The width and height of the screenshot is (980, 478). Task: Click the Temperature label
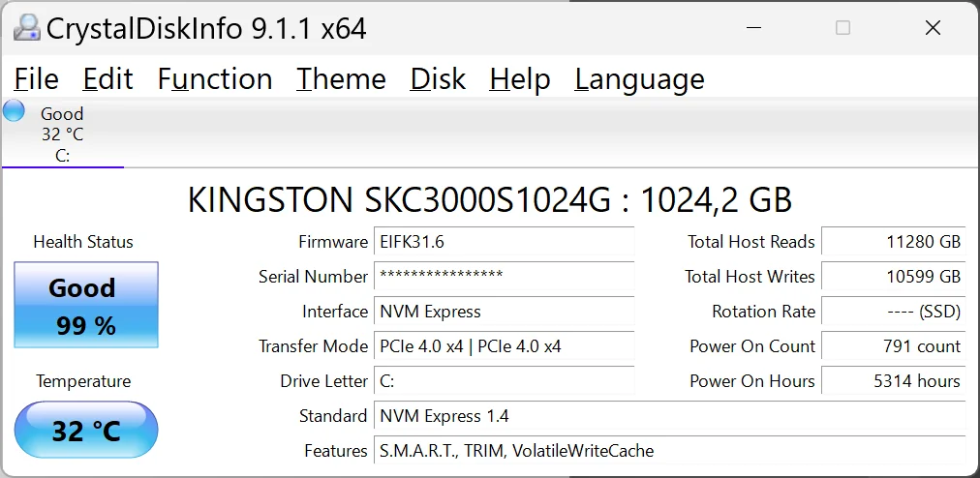coord(83,381)
